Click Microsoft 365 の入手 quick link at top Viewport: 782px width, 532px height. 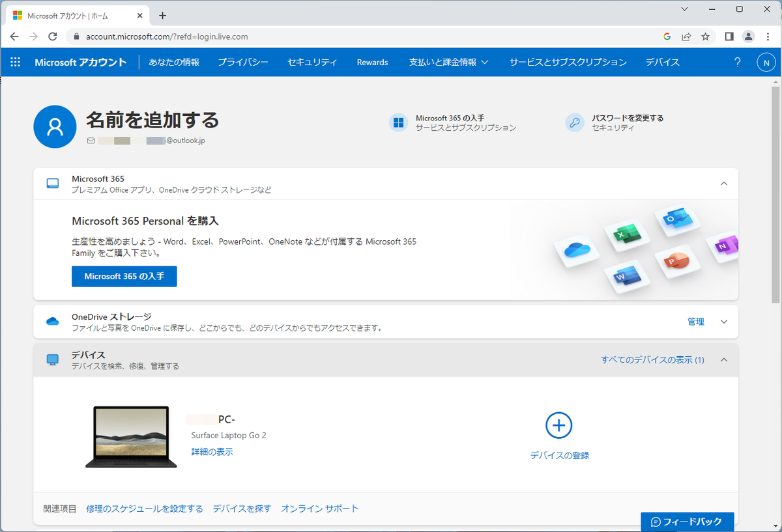pos(450,118)
